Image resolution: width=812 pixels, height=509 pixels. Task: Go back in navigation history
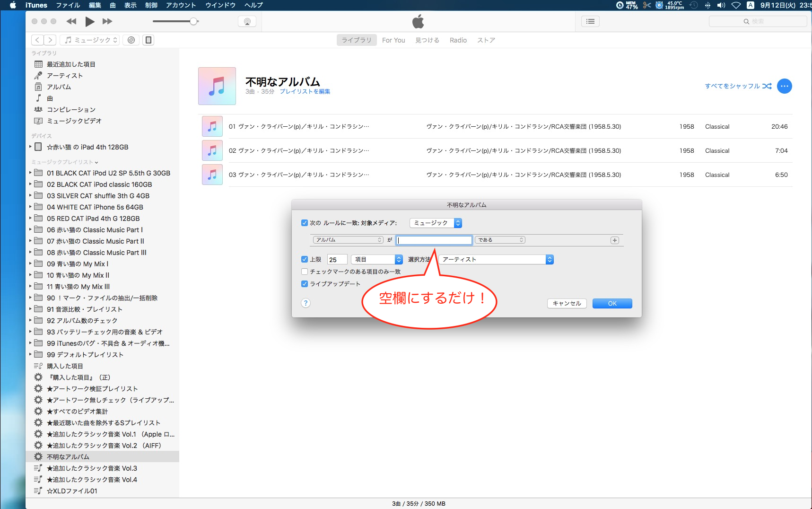point(37,40)
